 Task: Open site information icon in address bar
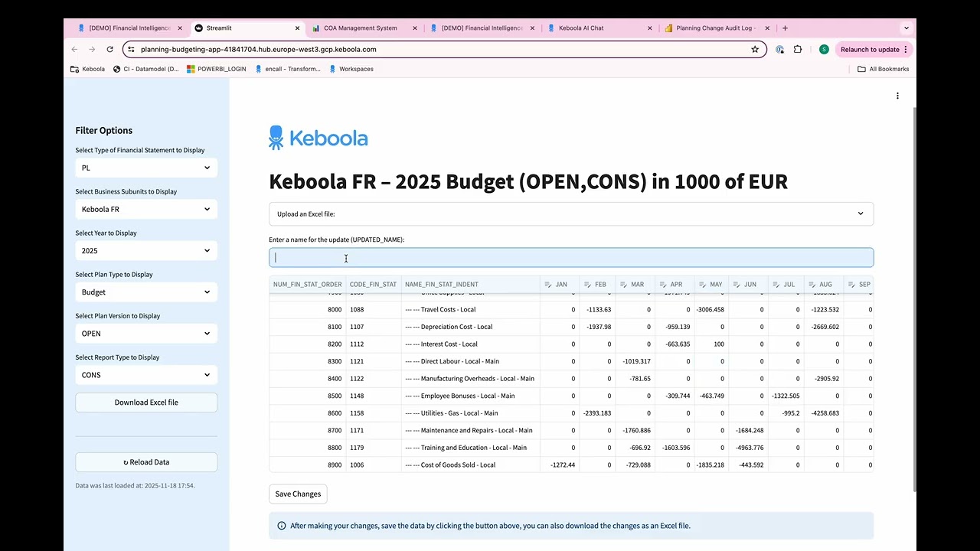click(131, 49)
